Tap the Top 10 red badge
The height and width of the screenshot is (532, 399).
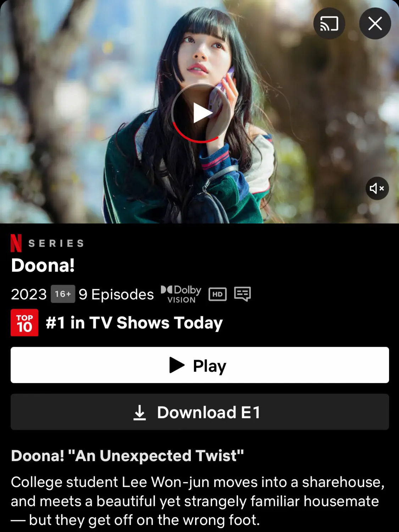tap(24, 323)
